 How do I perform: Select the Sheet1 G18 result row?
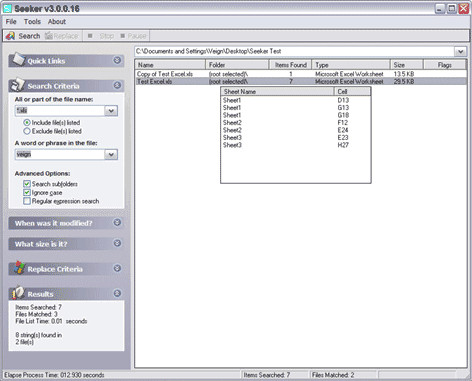point(296,115)
